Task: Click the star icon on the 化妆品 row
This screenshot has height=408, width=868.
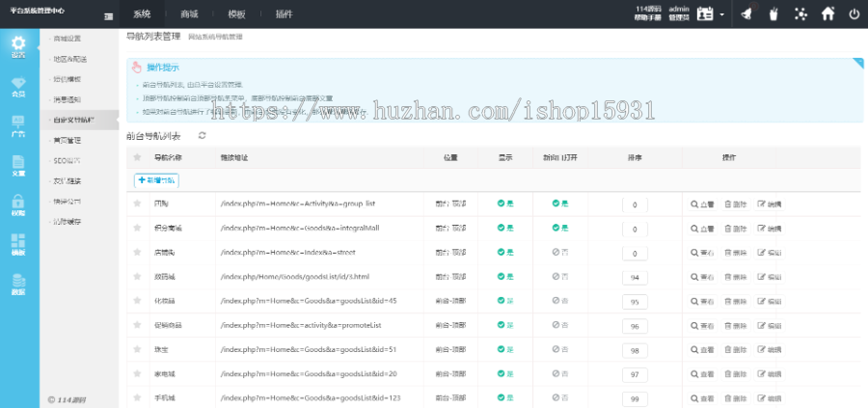Action: coord(137,301)
